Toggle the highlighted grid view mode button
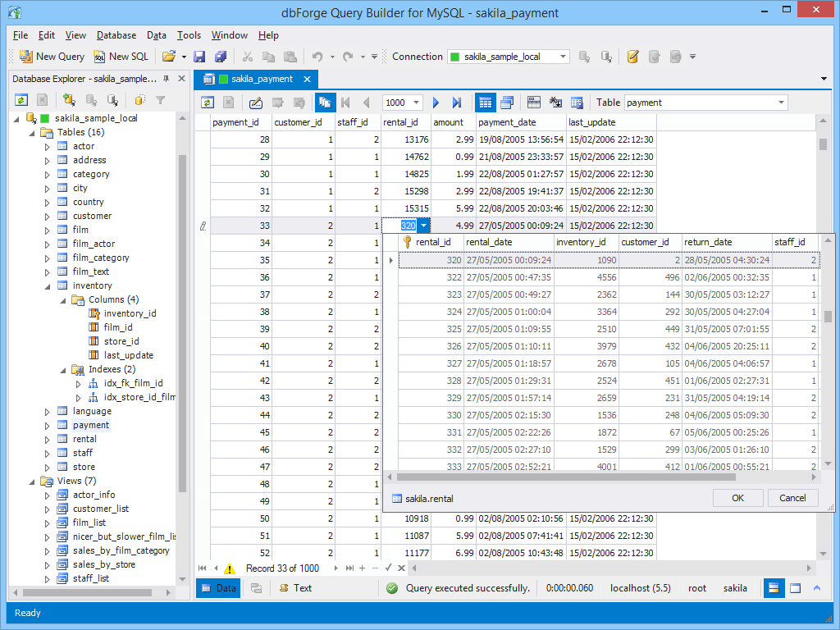This screenshot has width=840, height=630. pos(485,102)
